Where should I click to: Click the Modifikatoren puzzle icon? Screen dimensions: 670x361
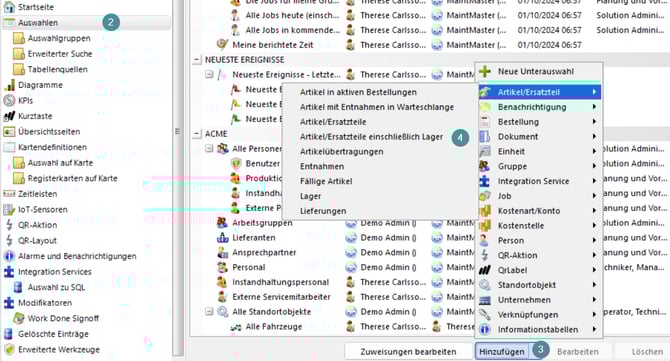[x=9, y=303]
